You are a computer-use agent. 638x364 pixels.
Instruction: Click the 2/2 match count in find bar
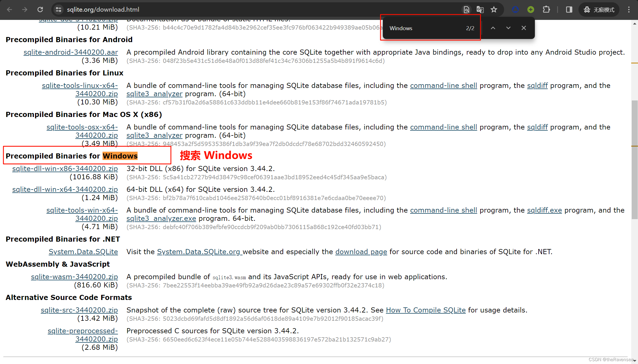(x=470, y=28)
